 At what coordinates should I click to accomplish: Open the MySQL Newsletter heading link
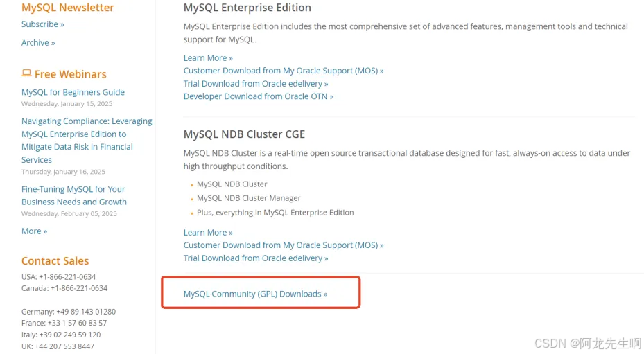click(67, 8)
